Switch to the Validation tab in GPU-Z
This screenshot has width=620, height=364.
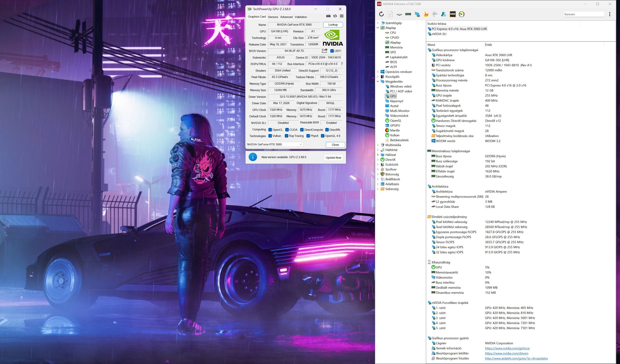pos(301,17)
